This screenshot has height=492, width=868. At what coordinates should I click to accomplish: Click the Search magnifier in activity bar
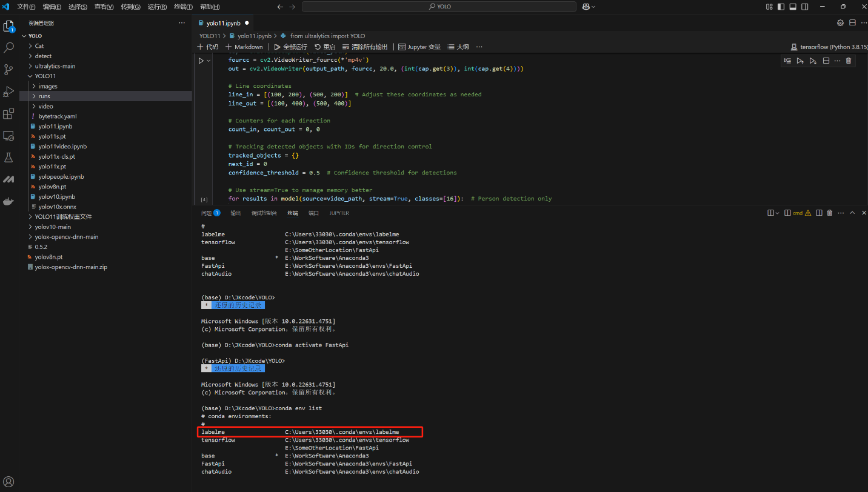click(x=8, y=47)
